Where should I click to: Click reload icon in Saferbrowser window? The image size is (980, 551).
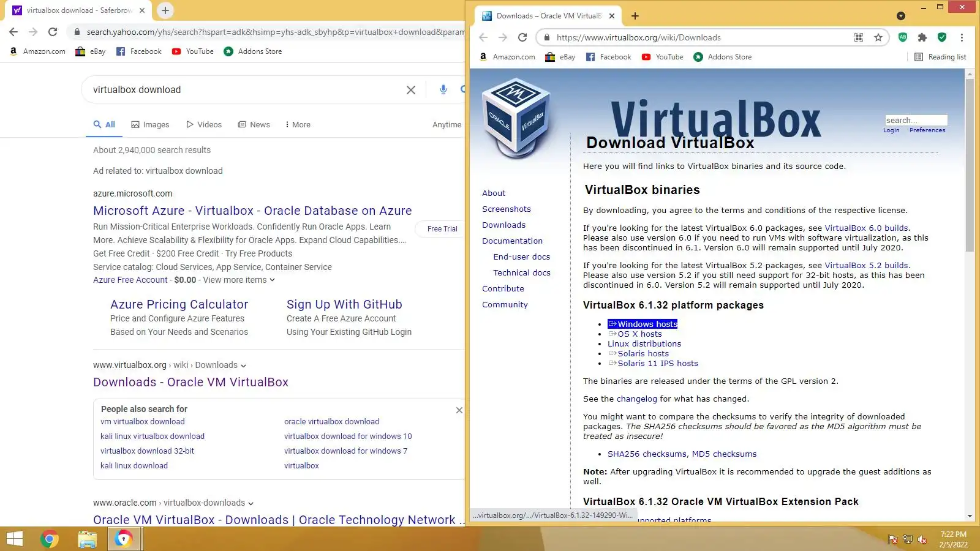coord(53,32)
